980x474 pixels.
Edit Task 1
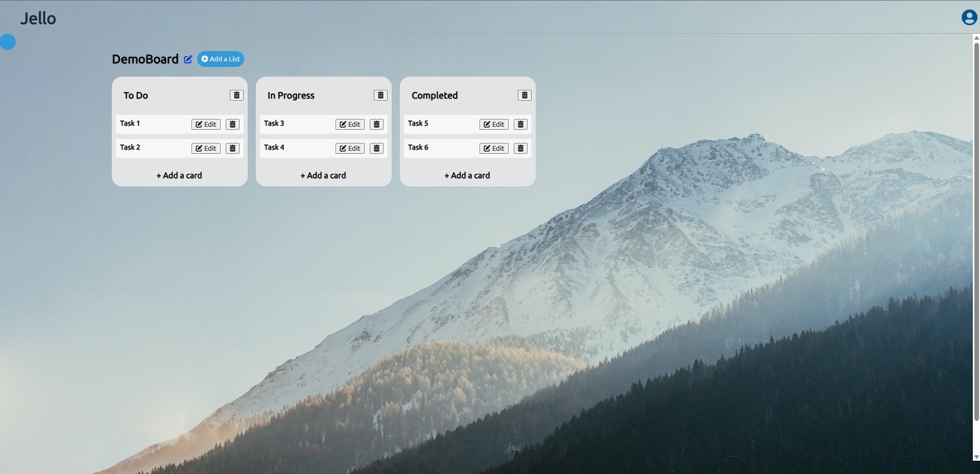pyautogui.click(x=206, y=125)
